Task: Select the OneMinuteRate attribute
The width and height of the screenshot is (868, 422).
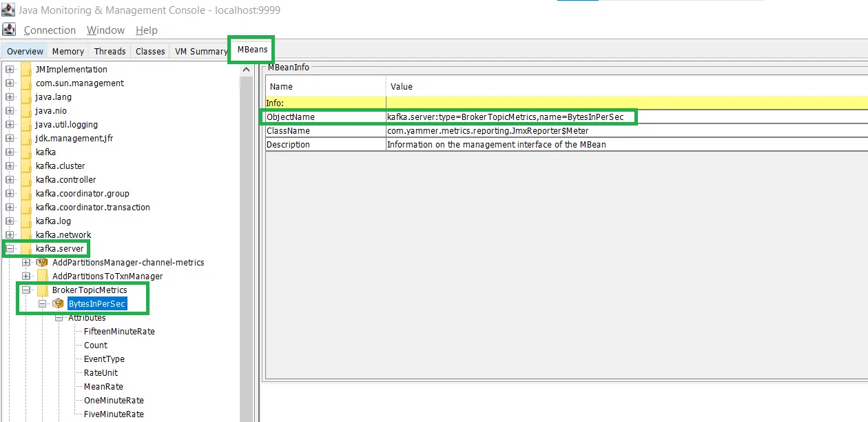Action: (x=114, y=401)
